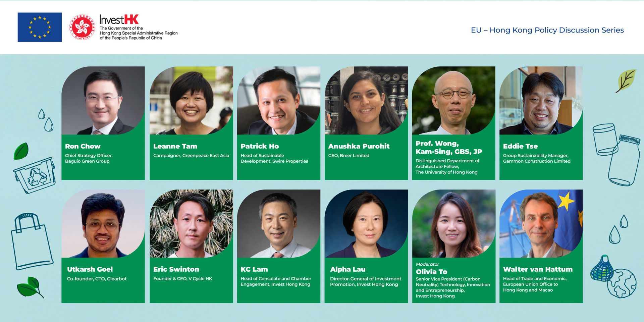Image resolution: width=644 pixels, height=322 pixels.
Task: Select Eddie Tse's speaker photo
Action: pos(541,101)
